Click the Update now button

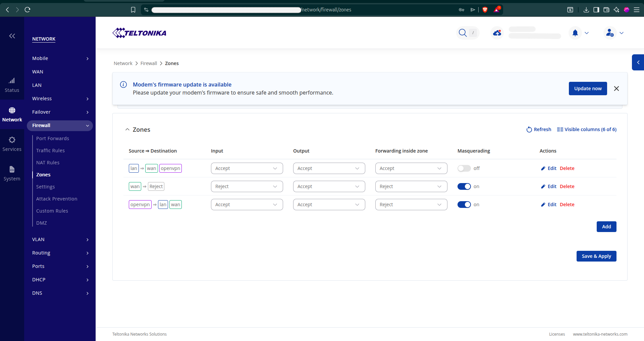pos(588,89)
